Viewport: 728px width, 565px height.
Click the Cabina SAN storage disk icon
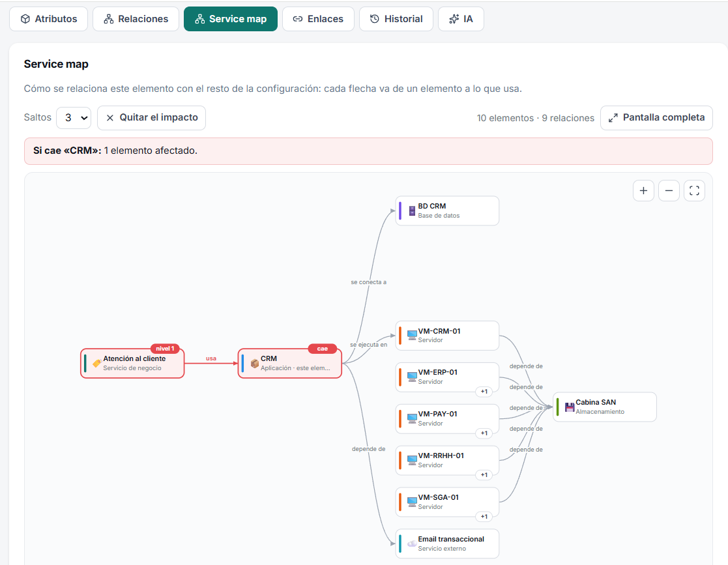(x=570, y=407)
